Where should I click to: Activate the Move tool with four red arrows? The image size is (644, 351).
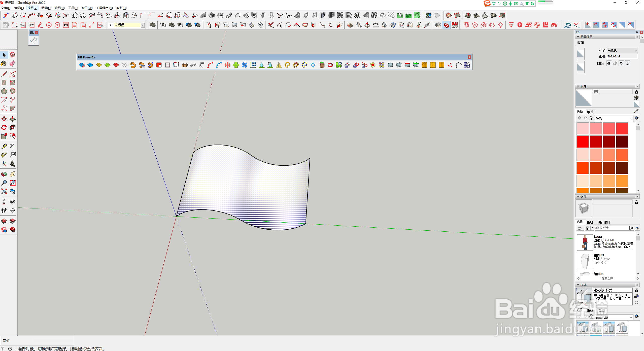pos(4,119)
